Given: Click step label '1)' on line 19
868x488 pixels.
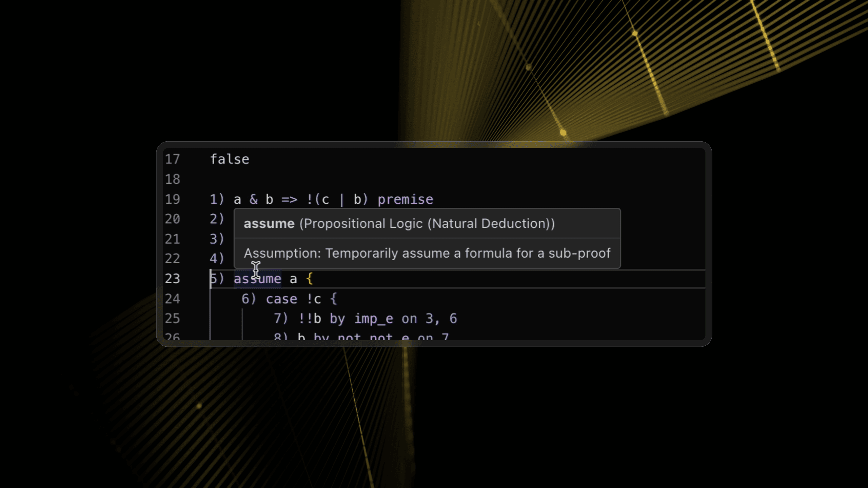Looking at the screenshot, I should 217,199.
